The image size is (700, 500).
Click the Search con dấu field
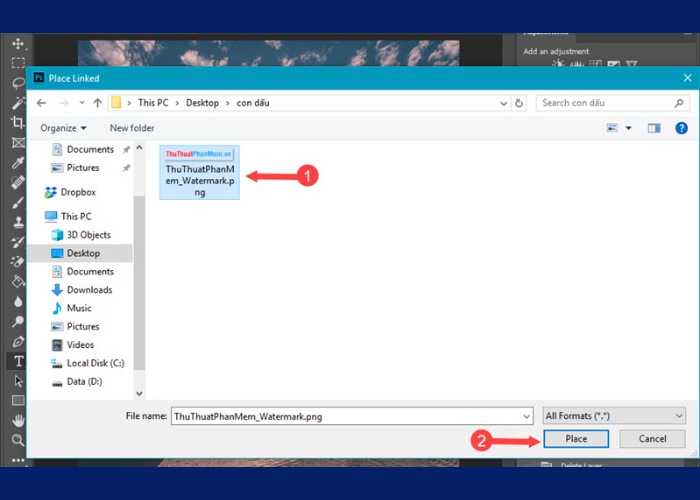[x=606, y=103]
